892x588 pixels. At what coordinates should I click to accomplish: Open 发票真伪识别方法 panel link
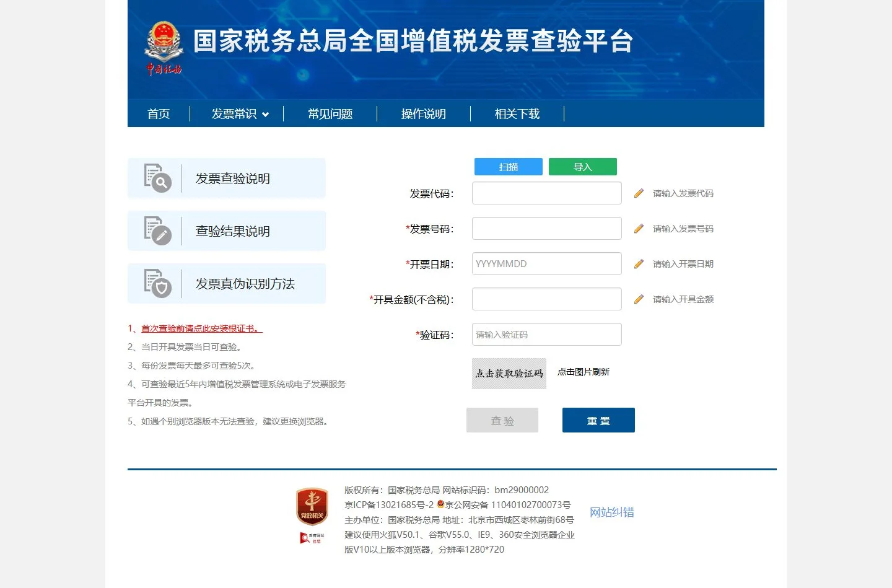227,284
